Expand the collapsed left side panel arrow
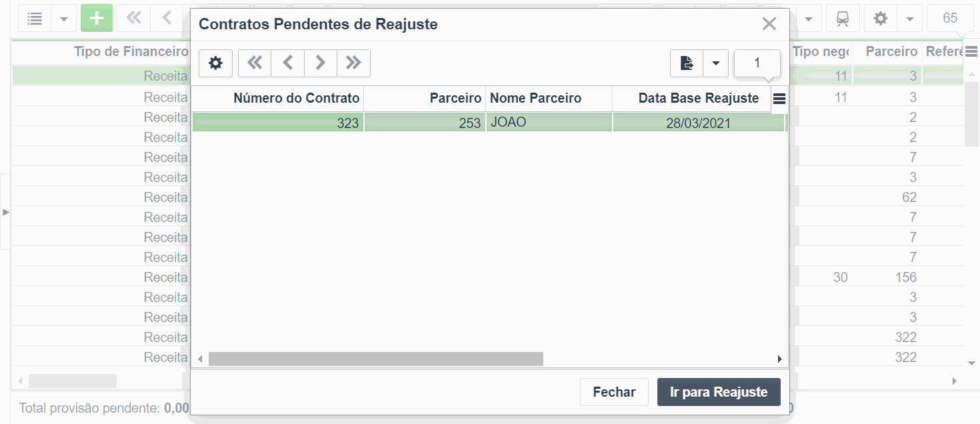Viewport: 980px width, 424px height. (x=5, y=212)
